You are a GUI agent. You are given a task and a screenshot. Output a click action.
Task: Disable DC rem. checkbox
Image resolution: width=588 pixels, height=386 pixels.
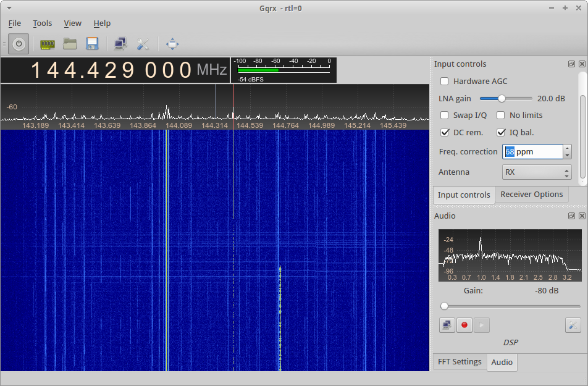(445, 132)
